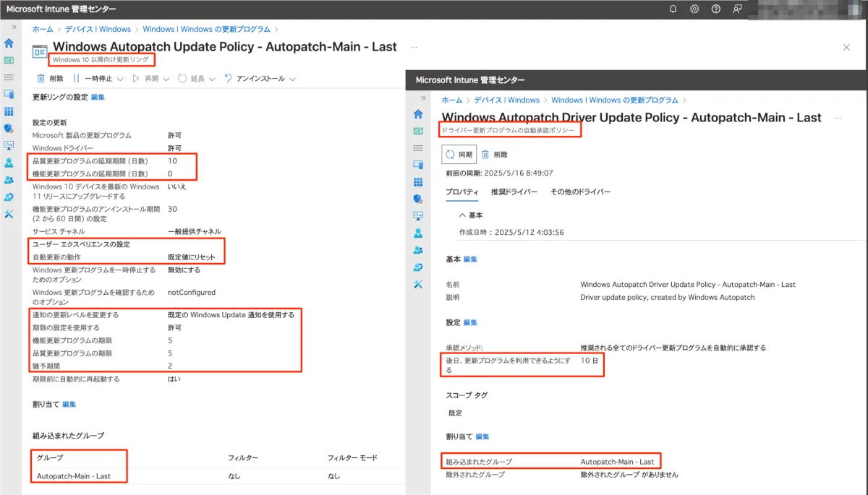Click Home icon in the left sidebar
The width and height of the screenshot is (868, 495).
coord(9,43)
